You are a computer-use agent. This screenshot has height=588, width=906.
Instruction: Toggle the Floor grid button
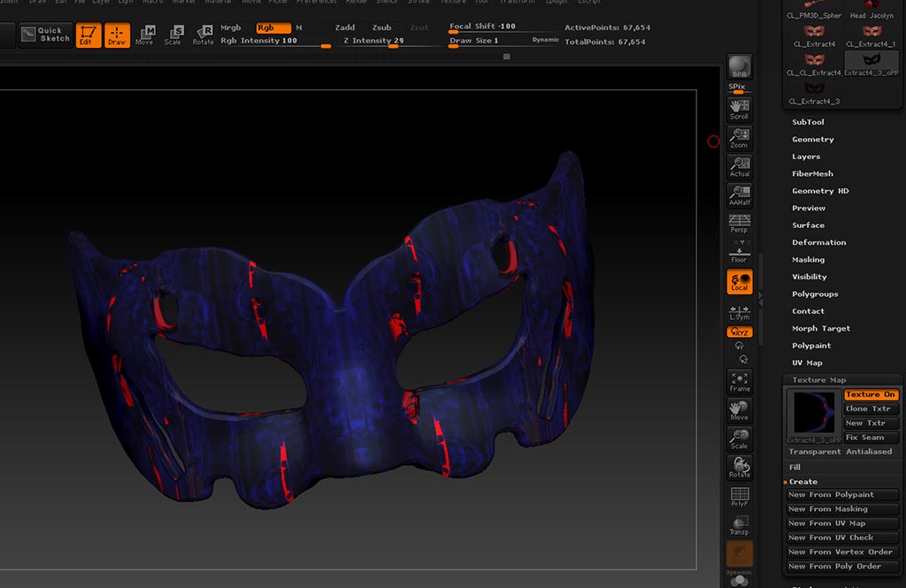coord(740,254)
